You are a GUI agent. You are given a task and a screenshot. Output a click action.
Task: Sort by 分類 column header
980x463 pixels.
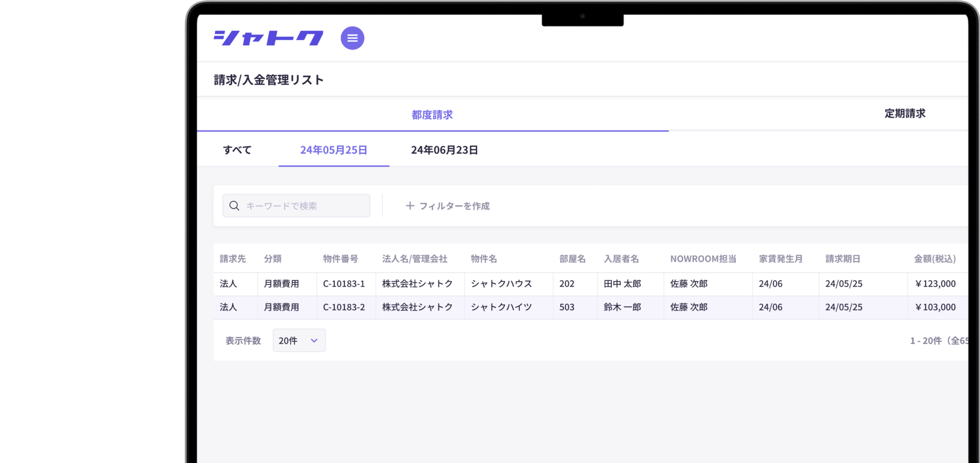(x=273, y=259)
